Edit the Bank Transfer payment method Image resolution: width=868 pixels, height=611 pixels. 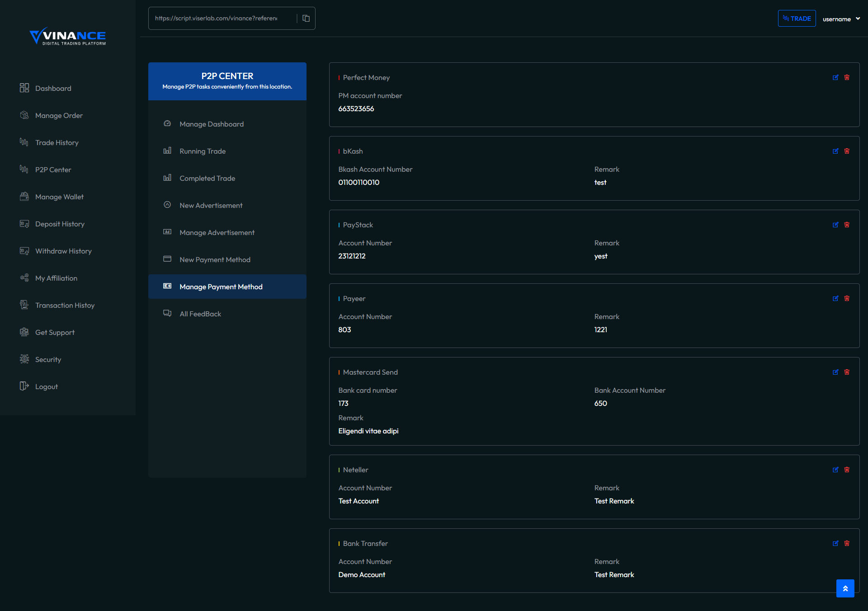tap(835, 544)
